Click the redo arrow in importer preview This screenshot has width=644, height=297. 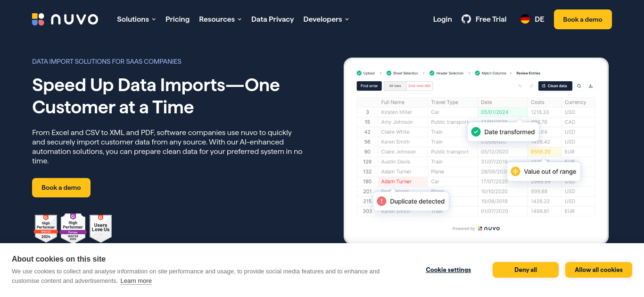[x=531, y=86]
